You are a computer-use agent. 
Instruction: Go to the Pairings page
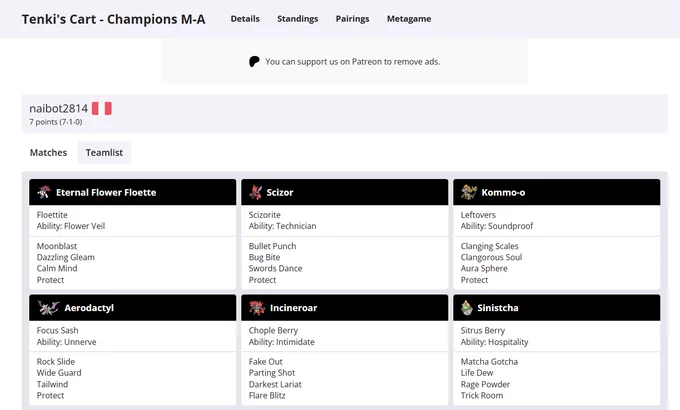pyautogui.click(x=352, y=19)
